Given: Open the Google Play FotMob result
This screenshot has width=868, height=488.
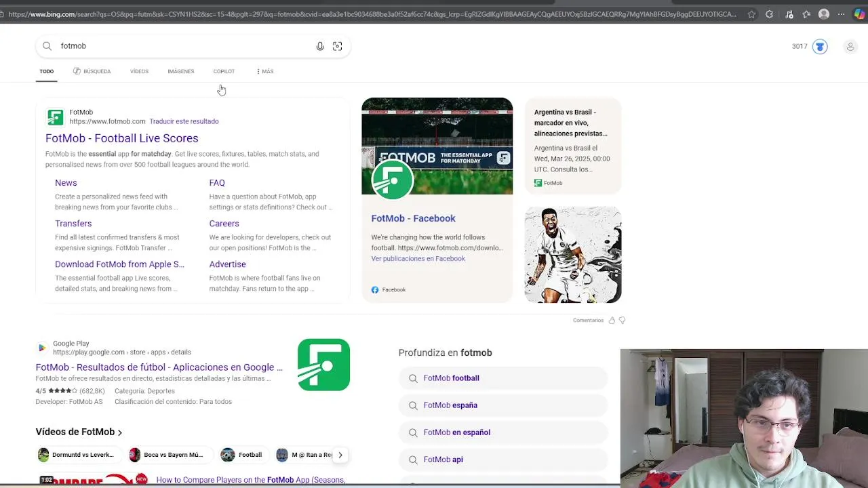Looking at the screenshot, I should click(159, 367).
